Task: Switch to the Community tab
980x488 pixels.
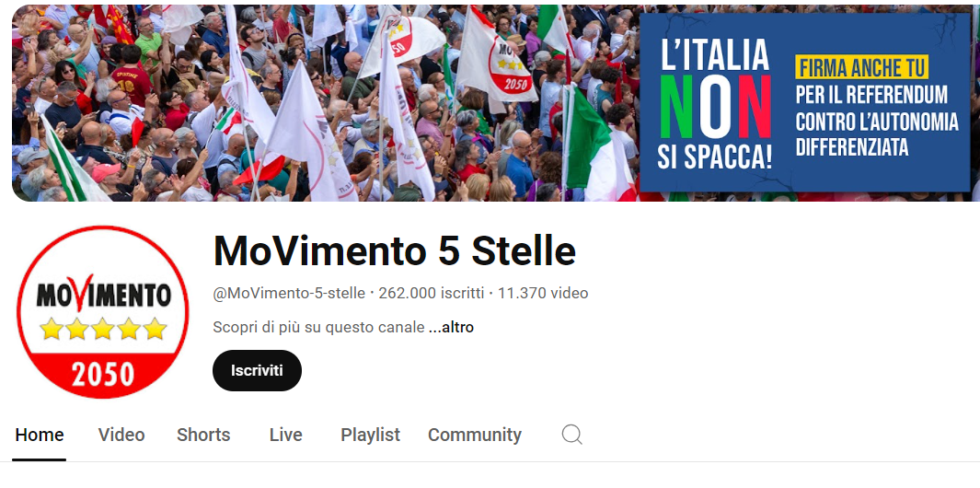Action: 475,435
